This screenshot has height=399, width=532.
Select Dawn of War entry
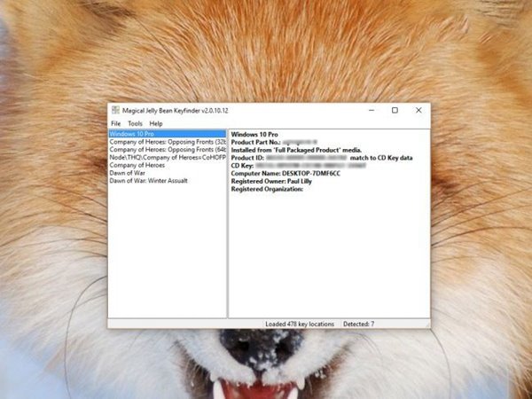coord(127,173)
